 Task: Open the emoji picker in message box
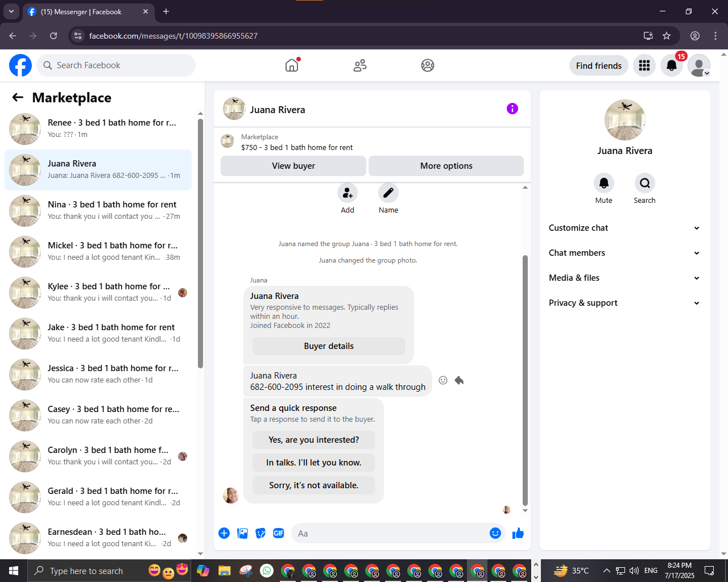495,533
